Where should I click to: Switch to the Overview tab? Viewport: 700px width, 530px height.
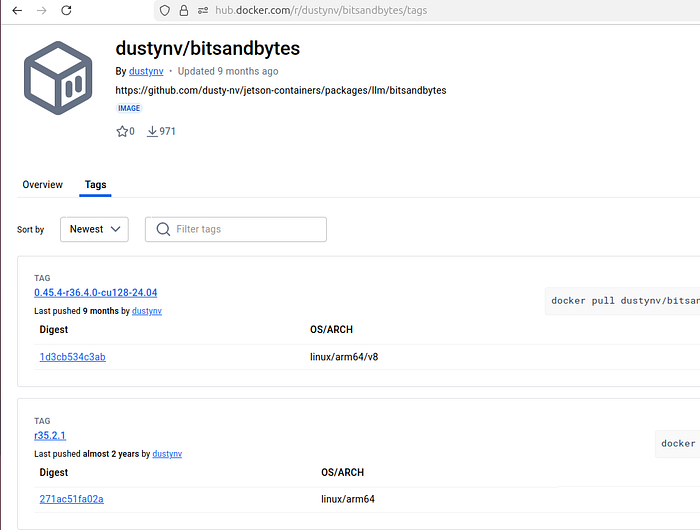point(42,184)
